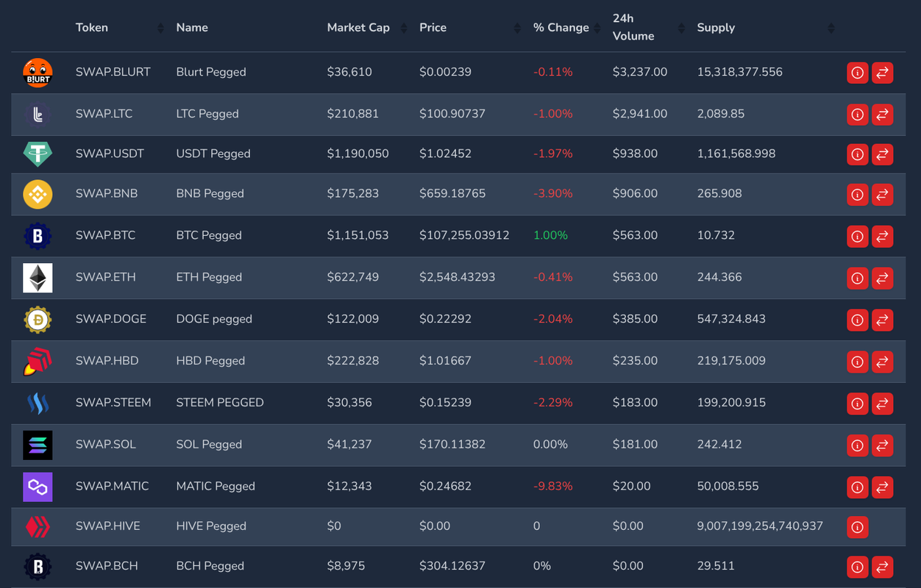The height and width of the screenshot is (588, 921).
Task: Click the Name column header
Action: coord(192,27)
